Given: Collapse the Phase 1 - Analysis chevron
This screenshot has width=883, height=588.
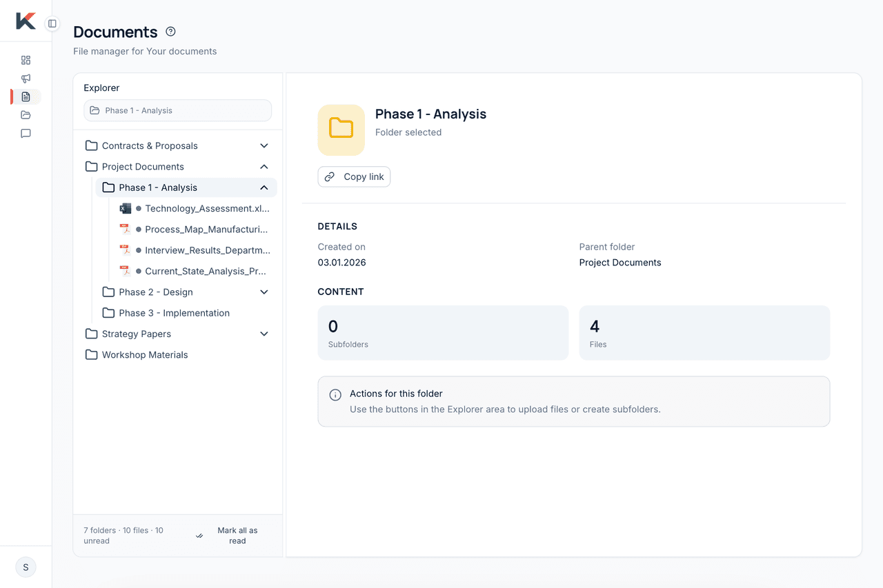Looking at the screenshot, I should (x=264, y=187).
